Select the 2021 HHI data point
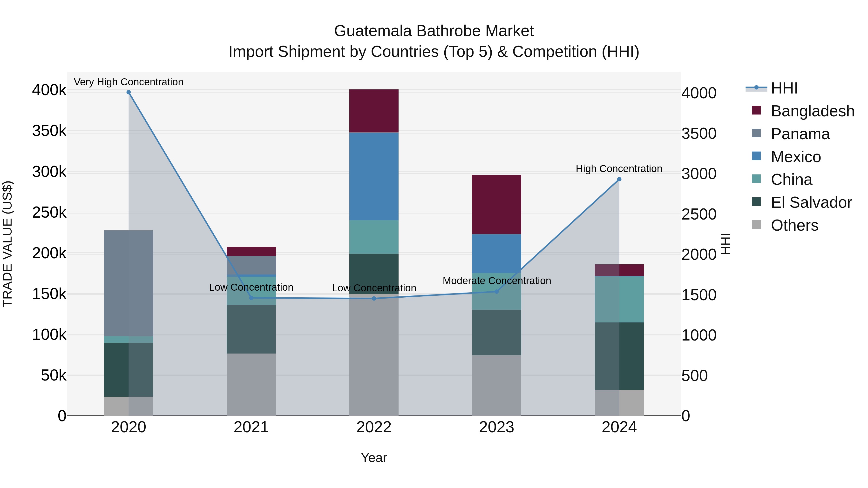The width and height of the screenshot is (868, 488). 251,298
